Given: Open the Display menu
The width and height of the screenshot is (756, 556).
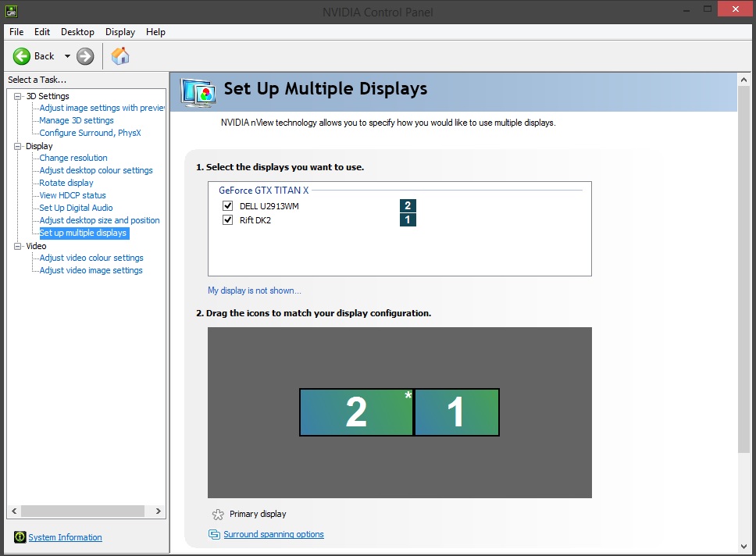Looking at the screenshot, I should click(120, 32).
